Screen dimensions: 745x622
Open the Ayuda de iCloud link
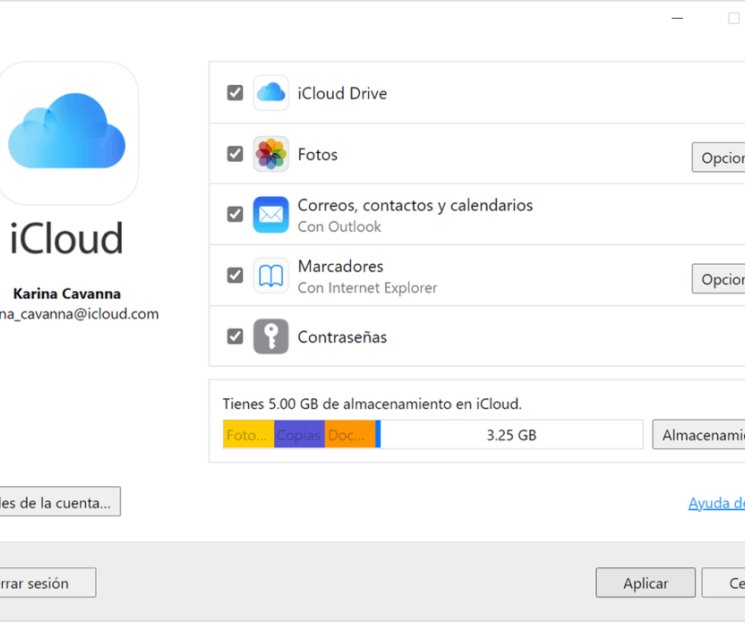[716, 503]
